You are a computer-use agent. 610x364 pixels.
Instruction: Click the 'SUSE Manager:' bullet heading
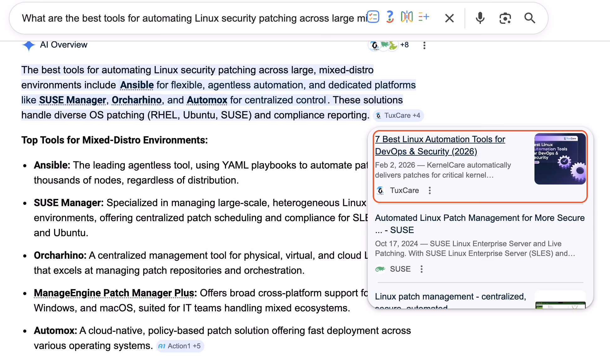[69, 203]
